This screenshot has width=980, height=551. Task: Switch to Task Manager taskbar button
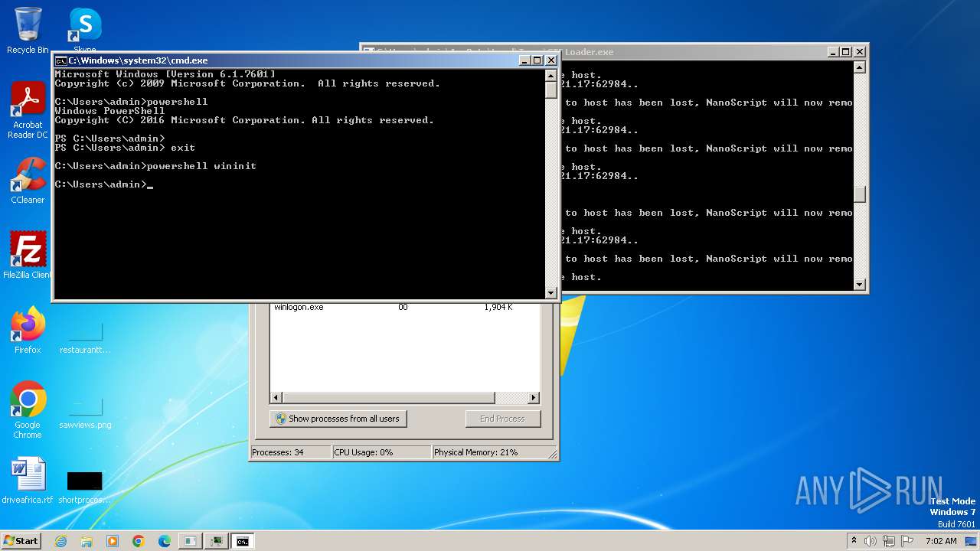click(217, 541)
